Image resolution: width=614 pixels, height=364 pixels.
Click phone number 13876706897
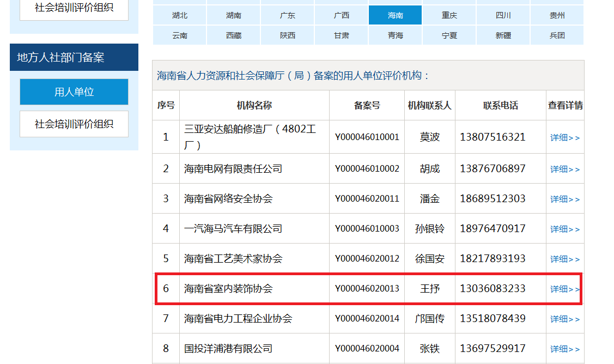pos(493,168)
